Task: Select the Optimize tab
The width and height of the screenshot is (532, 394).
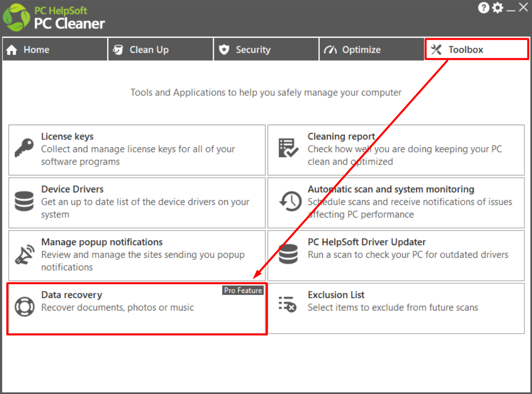Action: [372, 50]
